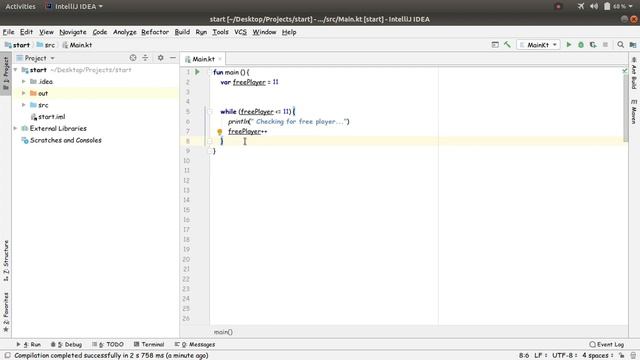Hide the Project panel with minus icon
The width and height of the screenshot is (640, 360).
pyautogui.click(x=173, y=58)
